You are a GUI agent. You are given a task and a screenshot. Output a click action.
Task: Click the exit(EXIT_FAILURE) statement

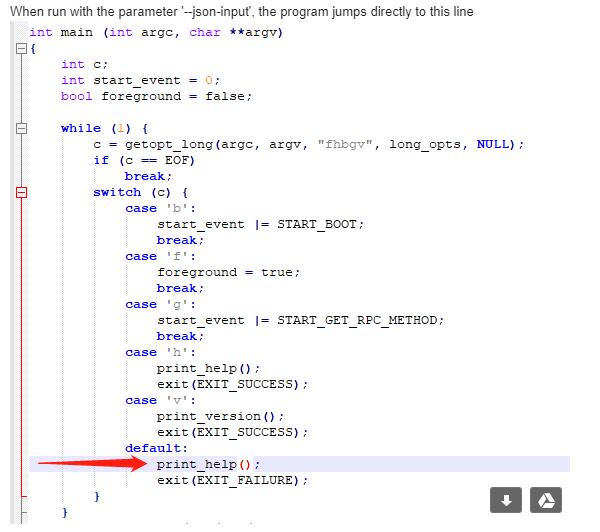tap(232, 480)
